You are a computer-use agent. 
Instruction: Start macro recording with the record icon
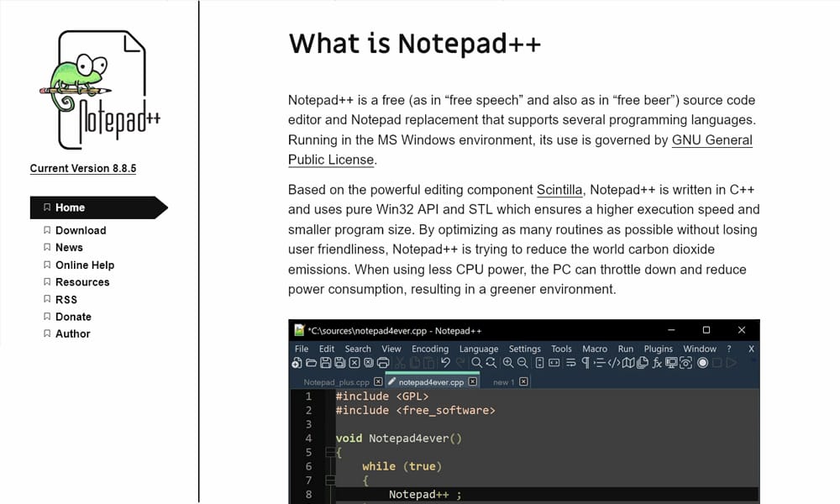(x=702, y=363)
